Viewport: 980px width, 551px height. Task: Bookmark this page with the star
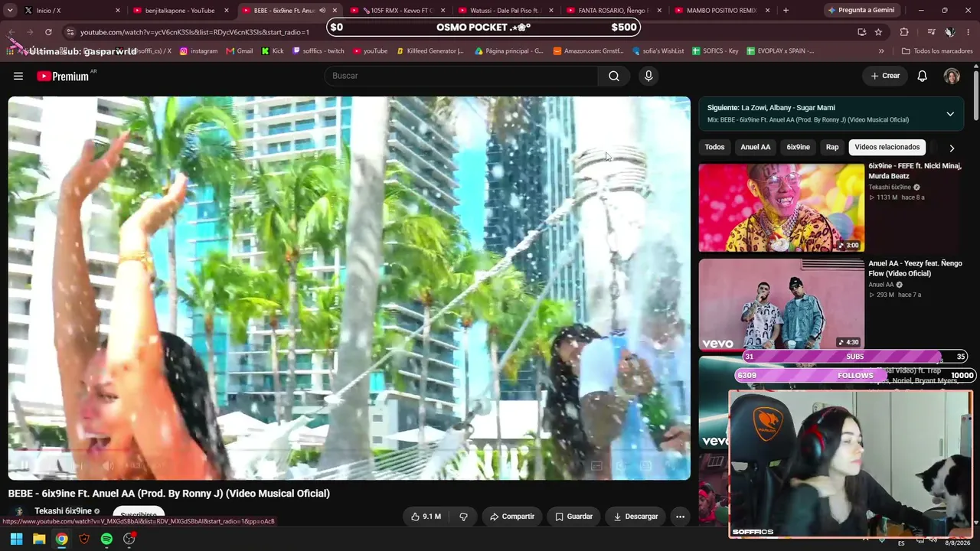[x=878, y=32]
